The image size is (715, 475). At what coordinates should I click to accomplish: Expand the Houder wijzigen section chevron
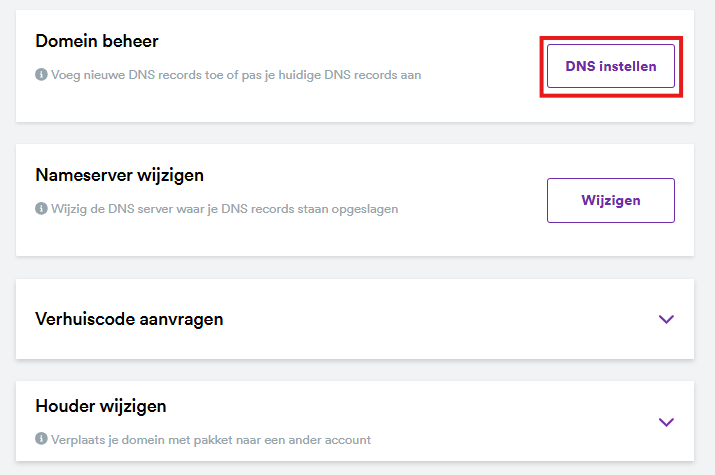click(667, 421)
